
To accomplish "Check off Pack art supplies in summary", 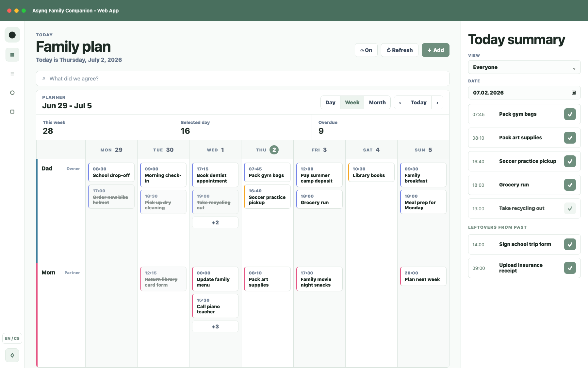I will click(570, 138).
